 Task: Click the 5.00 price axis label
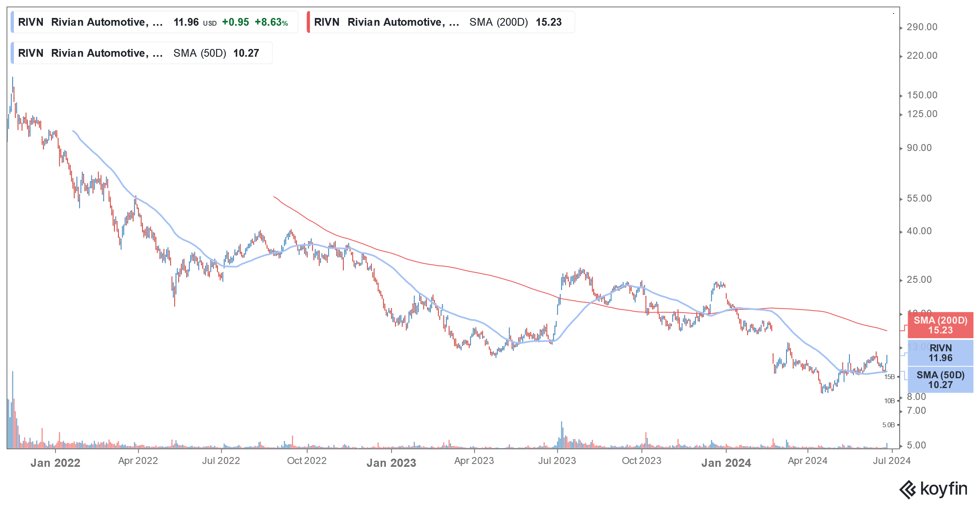(x=916, y=445)
